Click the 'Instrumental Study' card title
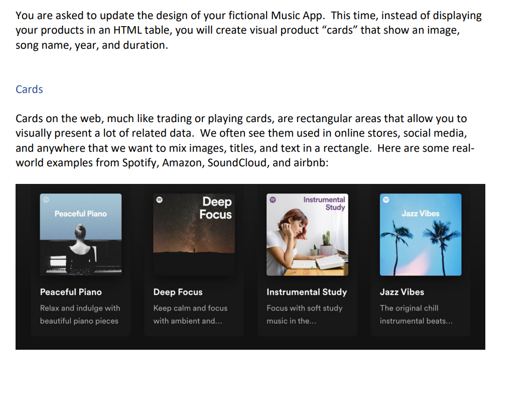 307,292
